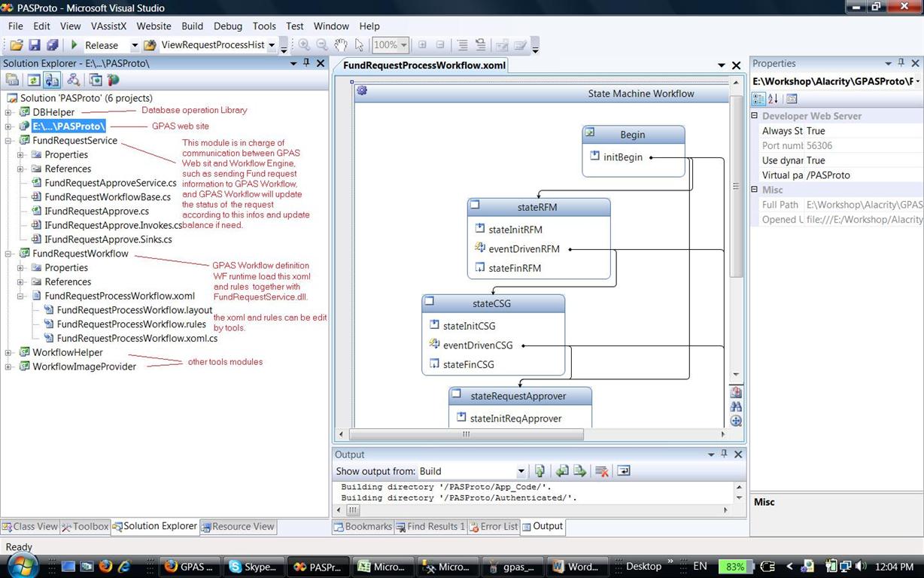Screen dimensions: 924x578
Task: Toggle word wrap in Output window
Action: click(x=623, y=471)
